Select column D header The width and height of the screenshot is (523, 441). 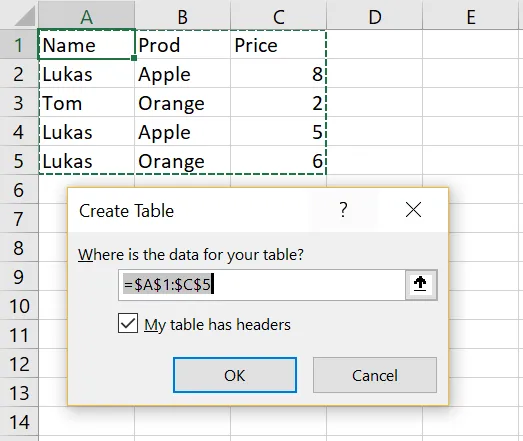point(374,15)
